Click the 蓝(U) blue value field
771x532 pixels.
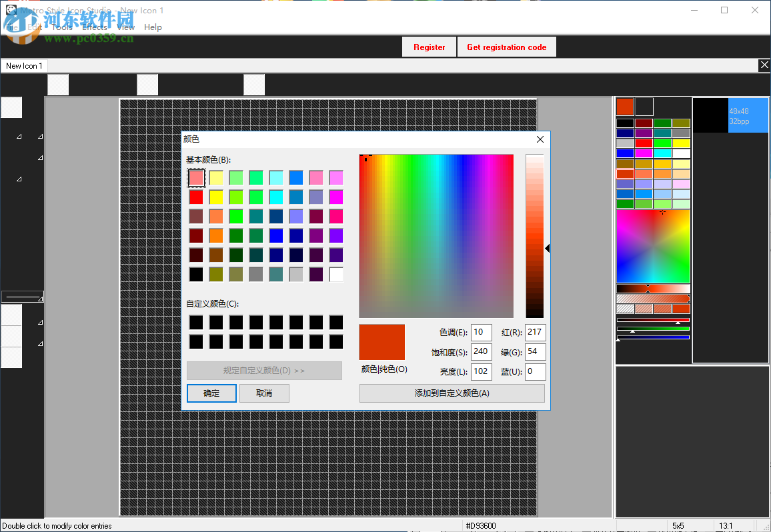536,371
